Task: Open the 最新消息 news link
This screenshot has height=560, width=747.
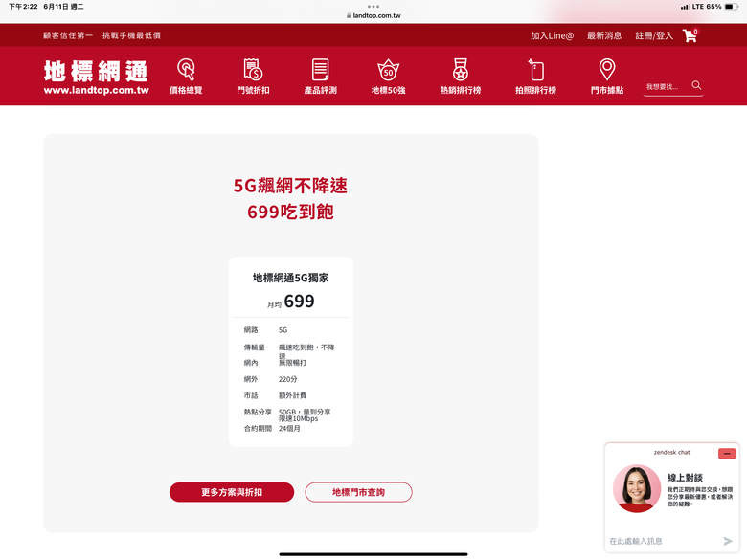Action: [604, 35]
